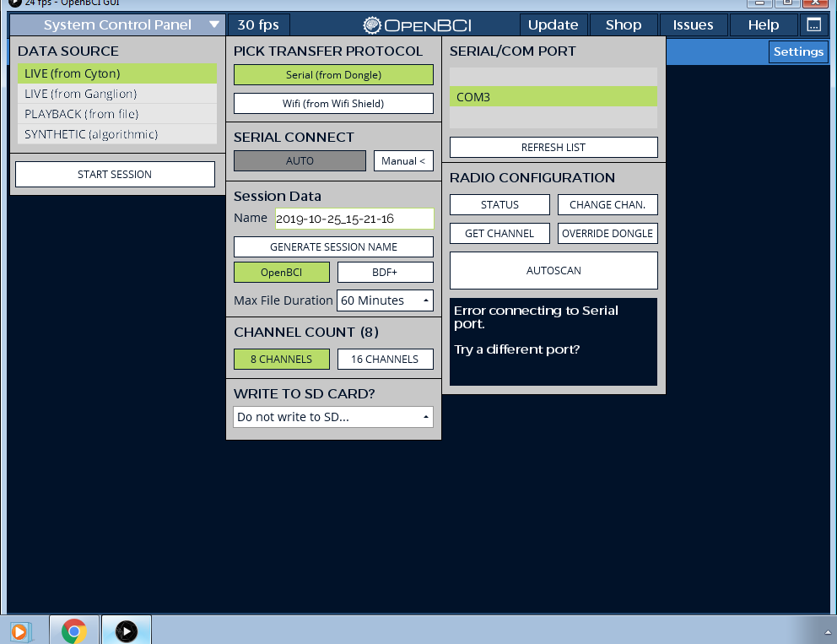Click START SESSION button
Image resolution: width=837 pixels, height=644 pixels.
[x=115, y=175]
